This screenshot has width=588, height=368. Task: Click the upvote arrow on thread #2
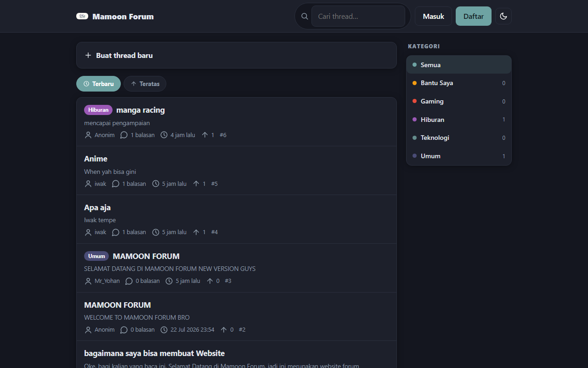[x=224, y=329]
